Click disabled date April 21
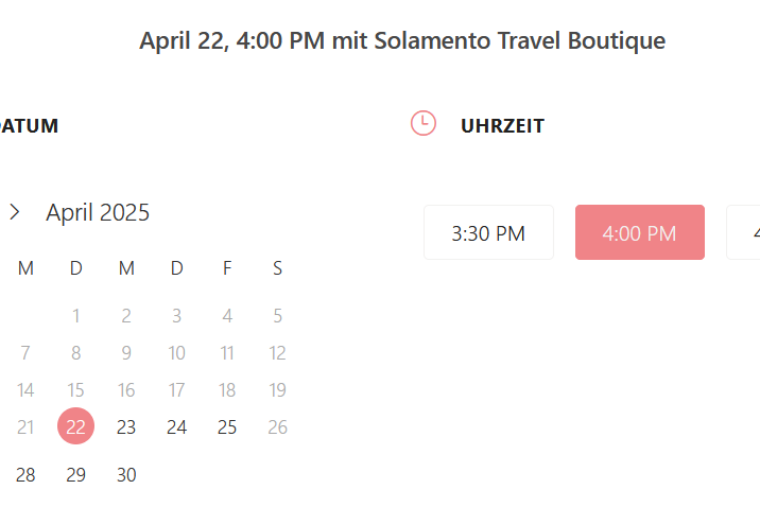 pos(26,427)
